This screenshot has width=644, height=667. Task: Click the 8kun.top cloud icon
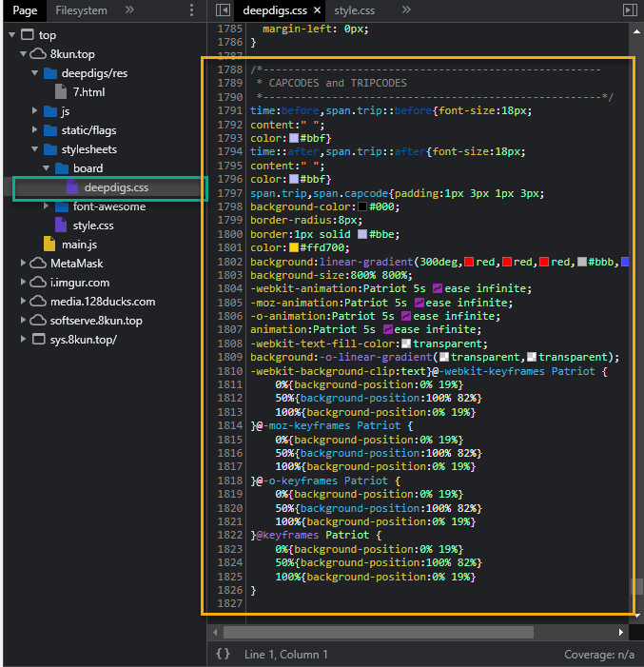38,54
